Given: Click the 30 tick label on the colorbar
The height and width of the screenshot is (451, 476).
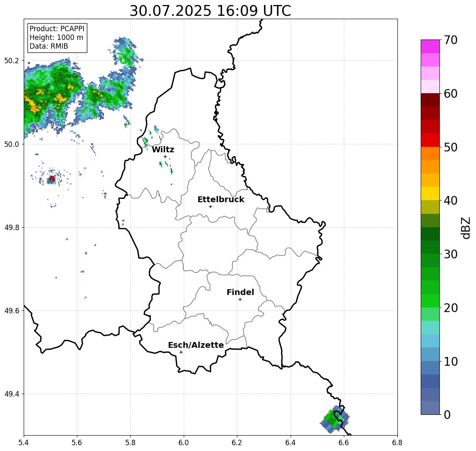Looking at the screenshot, I should (451, 254).
